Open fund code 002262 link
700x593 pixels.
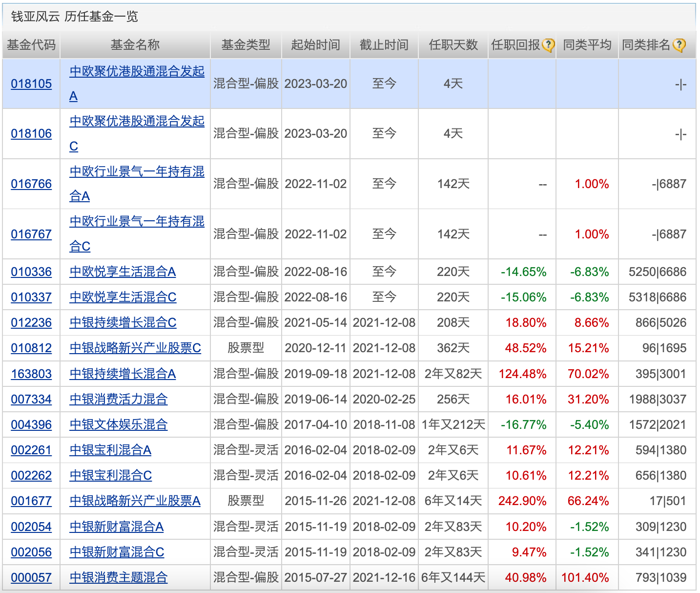click(x=31, y=475)
